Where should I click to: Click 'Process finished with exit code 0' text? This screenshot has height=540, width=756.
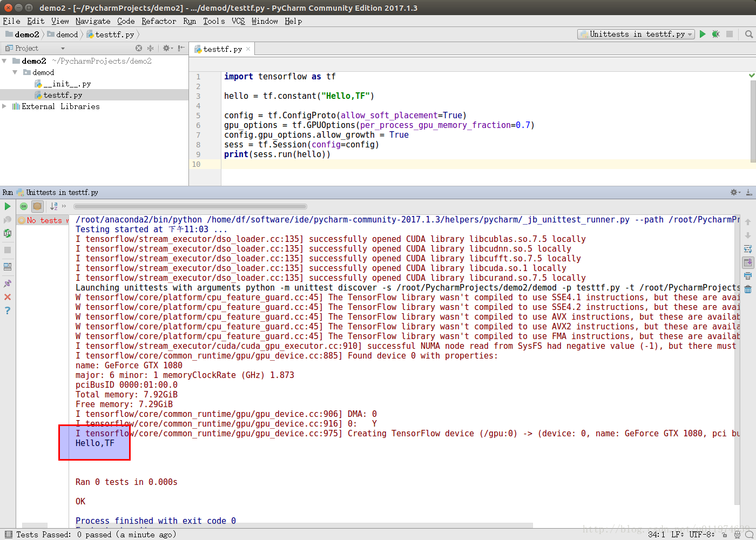156,521
